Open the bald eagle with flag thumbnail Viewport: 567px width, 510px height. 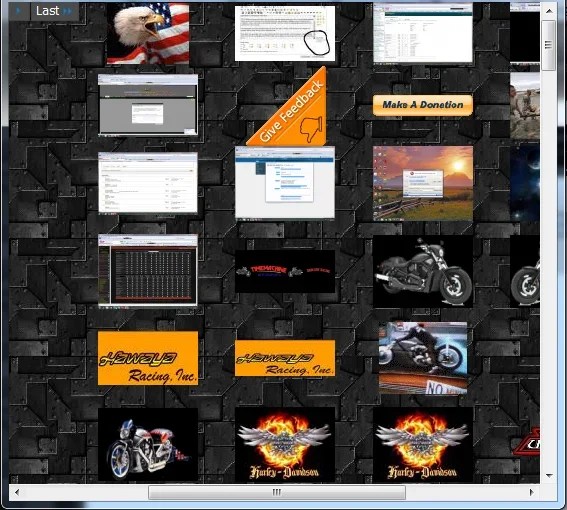[x=148, y=33]
